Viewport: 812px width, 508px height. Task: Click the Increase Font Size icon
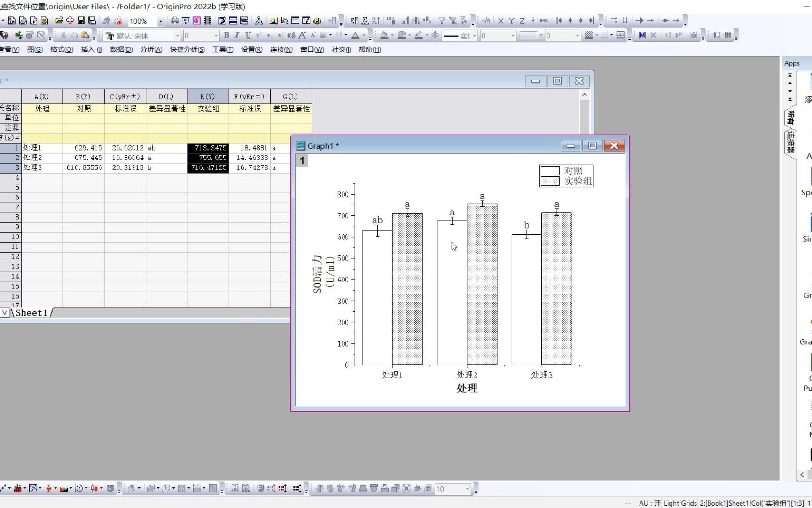coord(302,35)
